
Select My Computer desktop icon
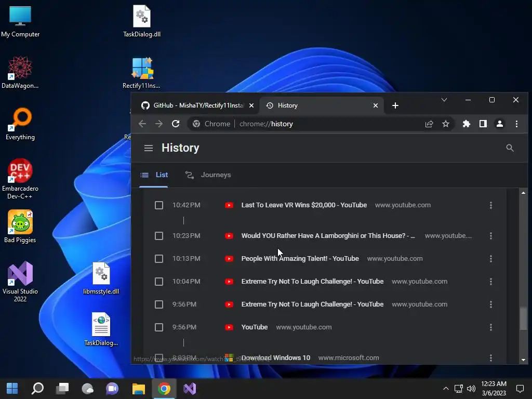(20, 21)
